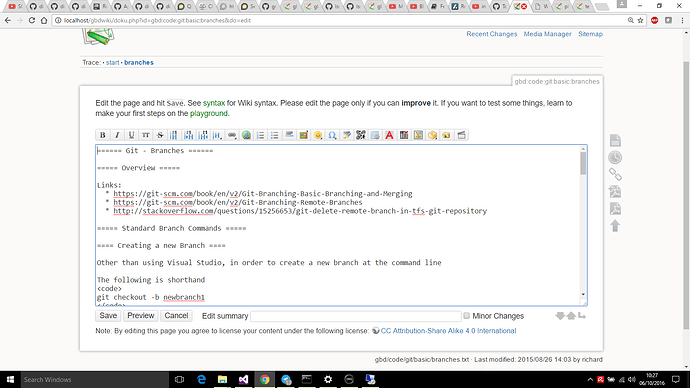The image size is (690, 388).
Task: Open Windows Start menu
Action: tap(10, 380)
